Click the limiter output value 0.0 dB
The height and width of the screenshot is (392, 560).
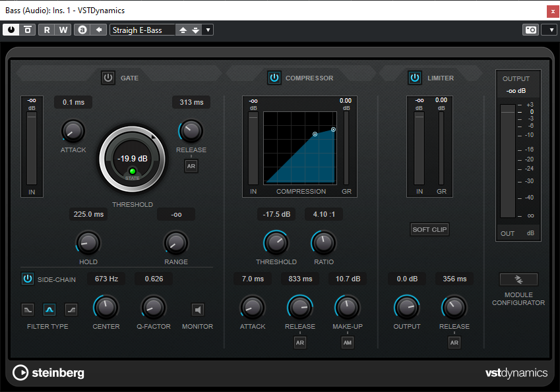coord(407,279)
